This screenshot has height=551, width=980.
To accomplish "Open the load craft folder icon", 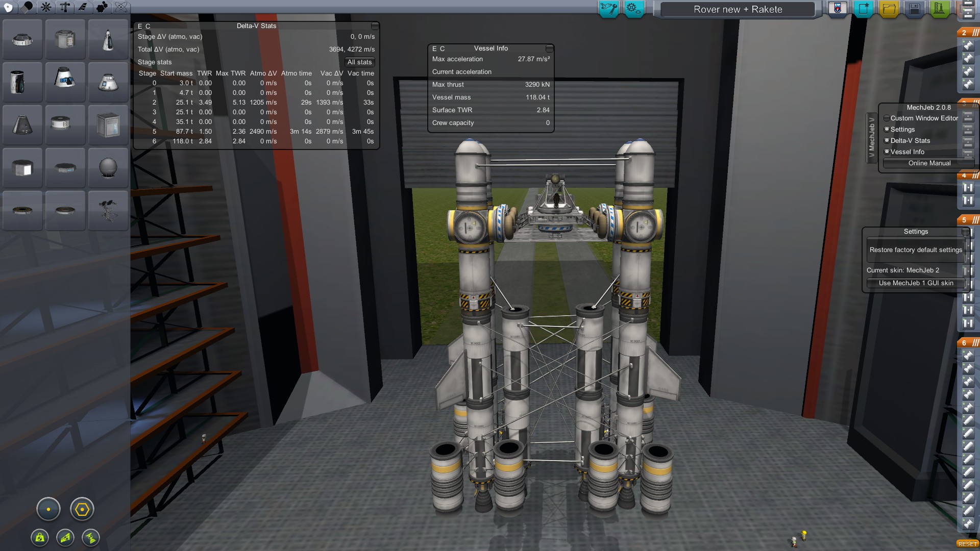I will point(889,9).
